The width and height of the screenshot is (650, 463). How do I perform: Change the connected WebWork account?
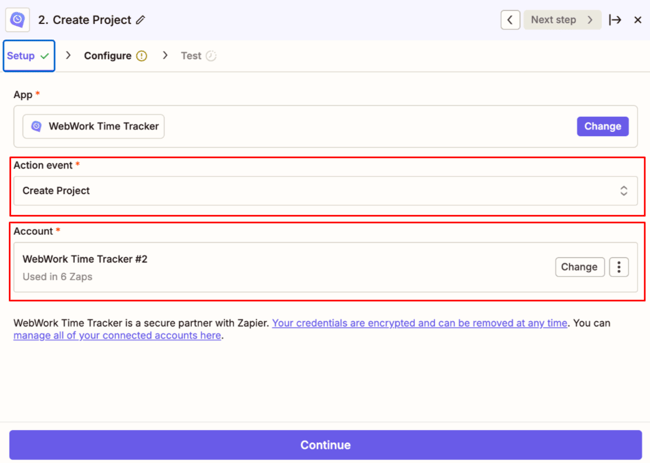[580, 267]
